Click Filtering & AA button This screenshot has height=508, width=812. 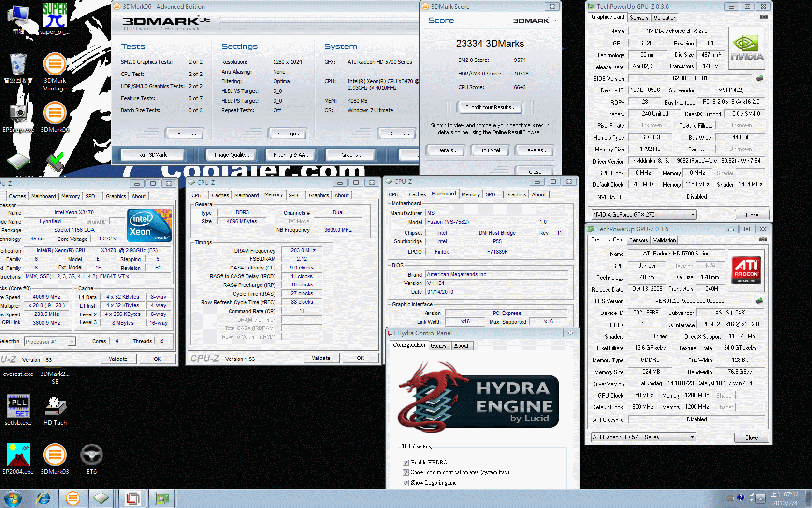tap(291, 155)
